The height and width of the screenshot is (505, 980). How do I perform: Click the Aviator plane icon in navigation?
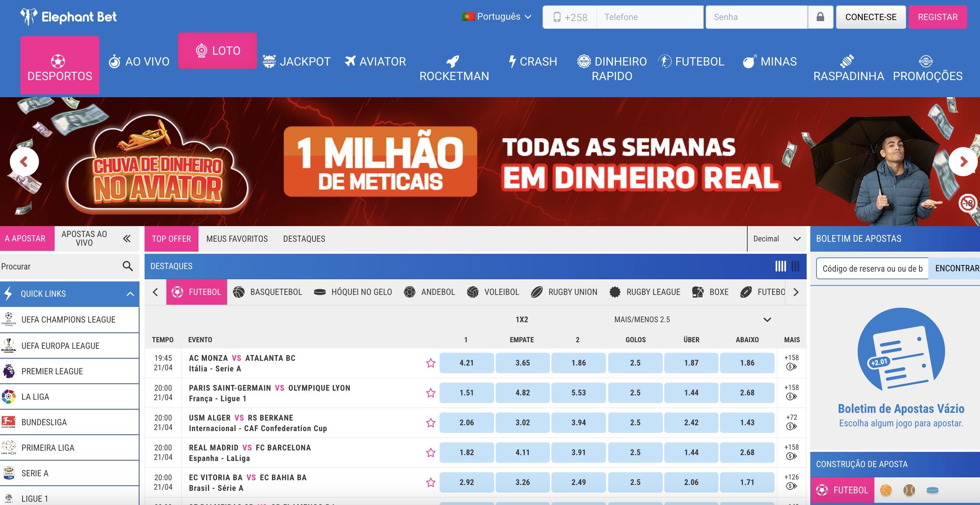[x=350, y=61]
